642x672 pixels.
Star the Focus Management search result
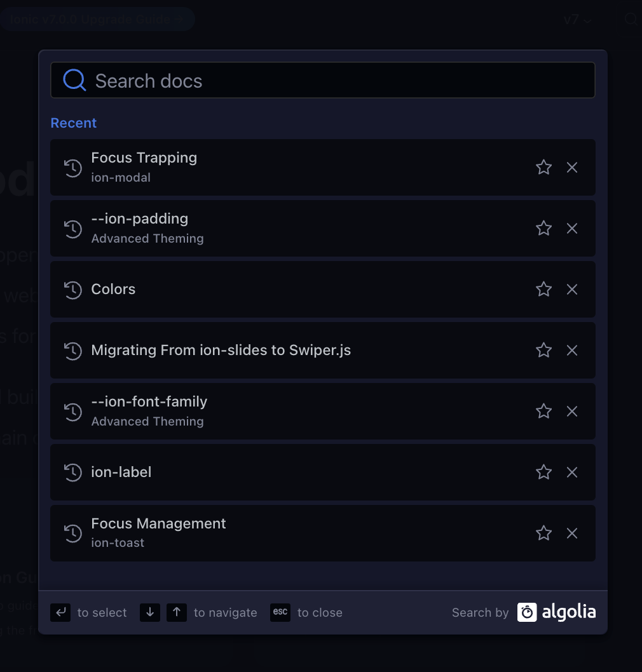[x=543, y=533]
